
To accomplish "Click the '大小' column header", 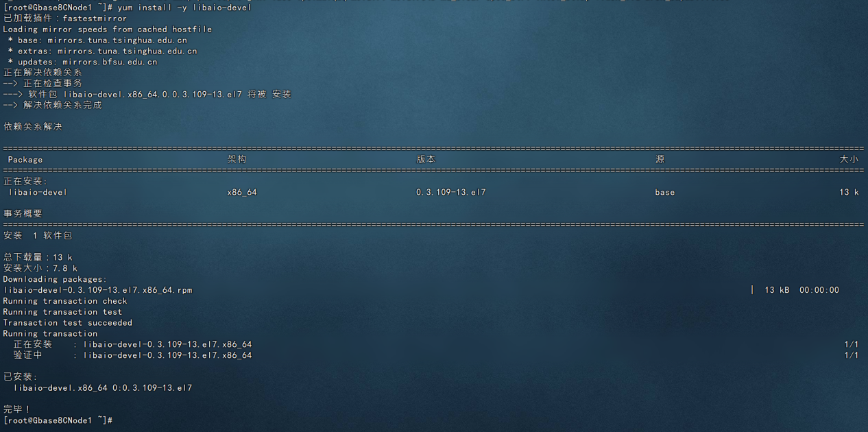I will [x=849, y=159].
